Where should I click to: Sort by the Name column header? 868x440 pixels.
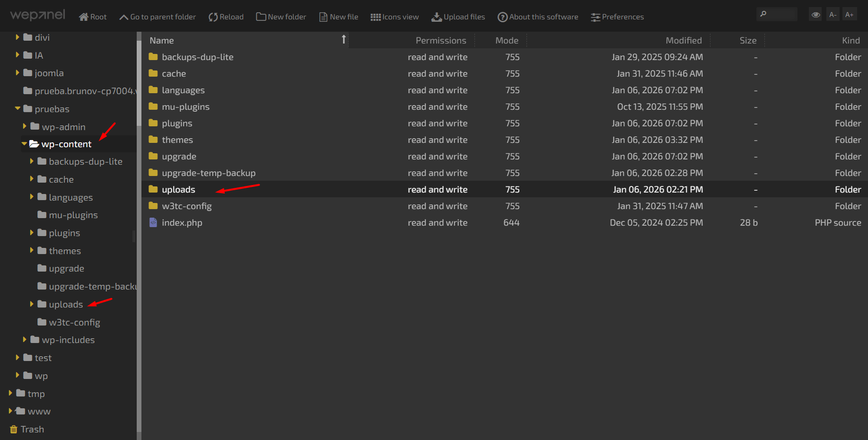pyautogui.click(x=162, y=41)
